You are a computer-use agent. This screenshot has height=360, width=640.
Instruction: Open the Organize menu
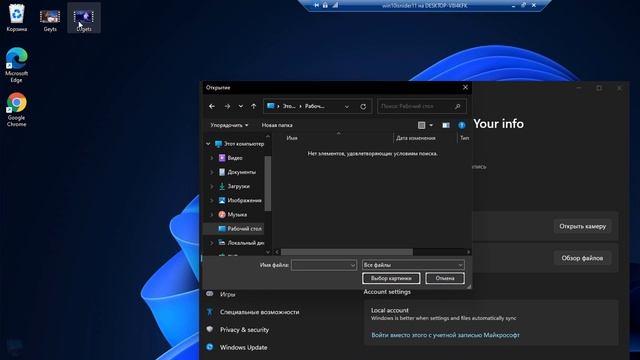pyautogui.click(x=229, y=125)
